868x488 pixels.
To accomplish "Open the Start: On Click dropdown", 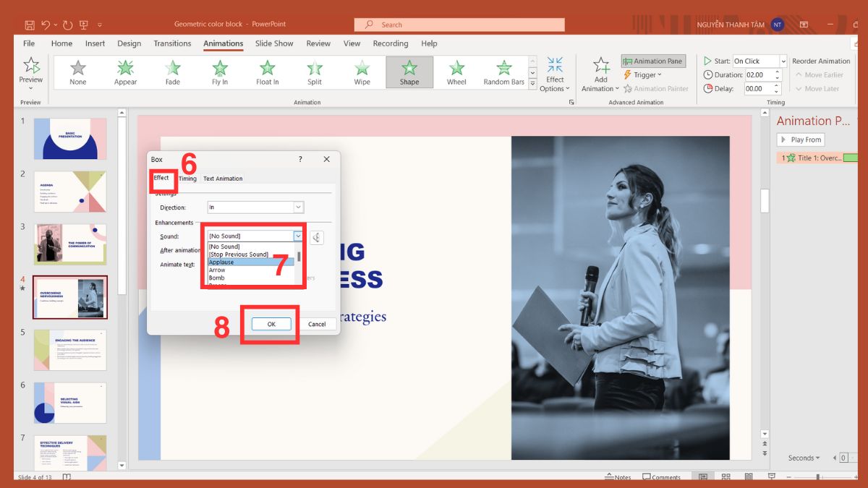I will pyautogui.click(x=782, y=61).
